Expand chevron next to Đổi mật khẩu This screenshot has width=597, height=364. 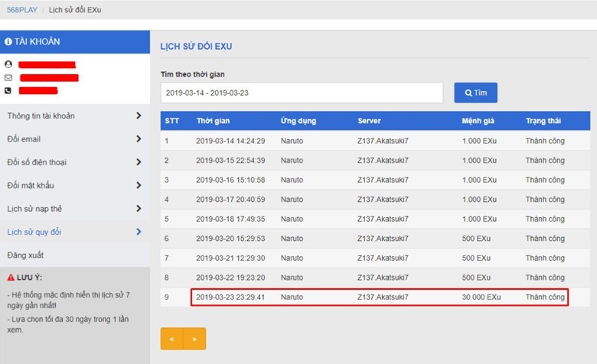pos(139,185)
